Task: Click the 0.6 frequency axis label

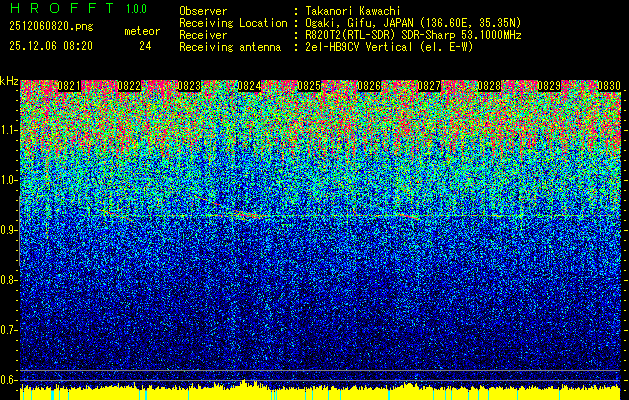Action: (8, 380)
